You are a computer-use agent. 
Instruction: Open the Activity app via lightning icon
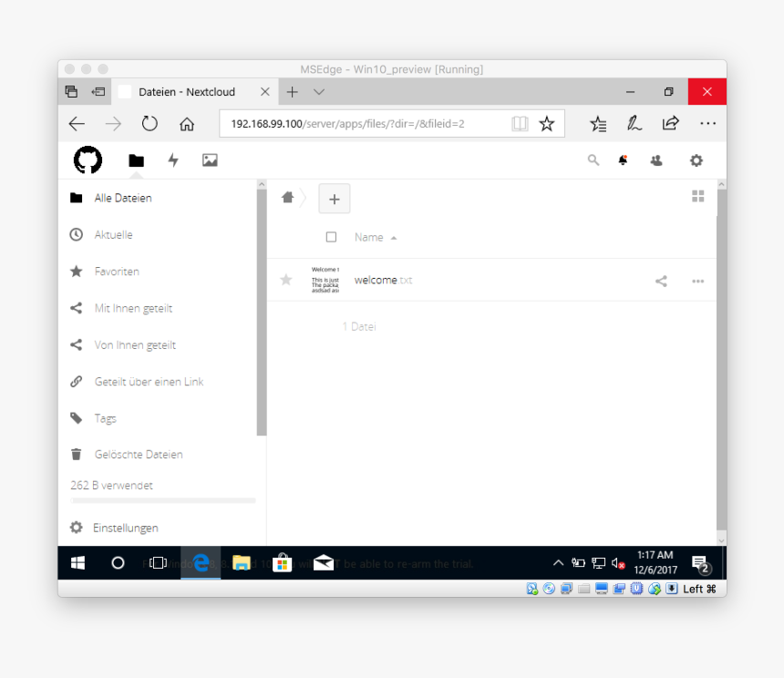173,160
